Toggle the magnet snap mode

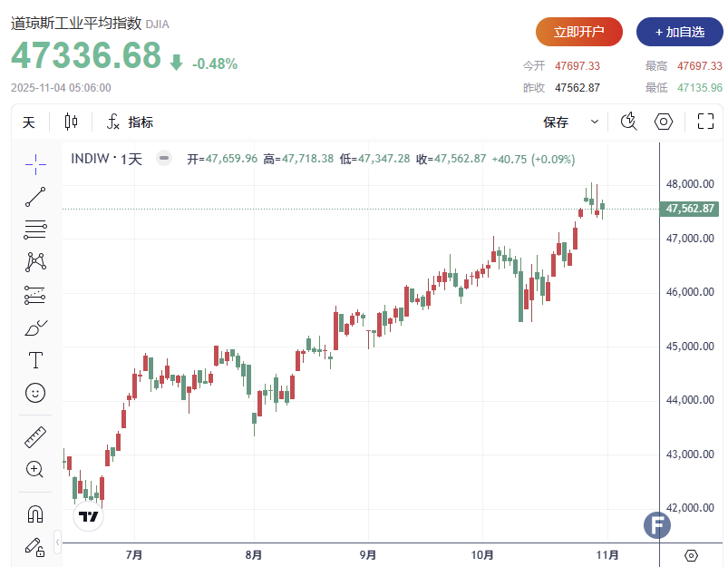35,514
